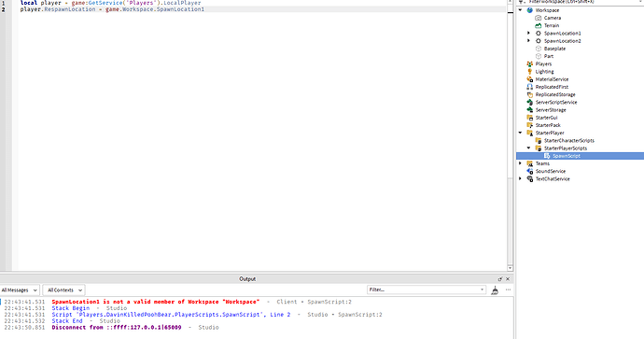Click the Lighting bulb icon
The width and height of the screenshot is (644, 339).
530,72
